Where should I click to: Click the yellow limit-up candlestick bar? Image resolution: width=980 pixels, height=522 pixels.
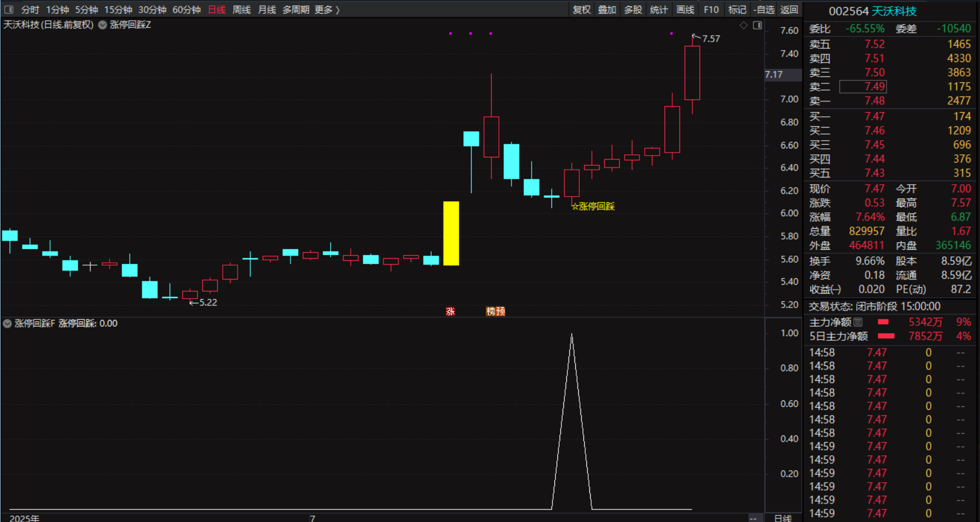pos(451,233)
